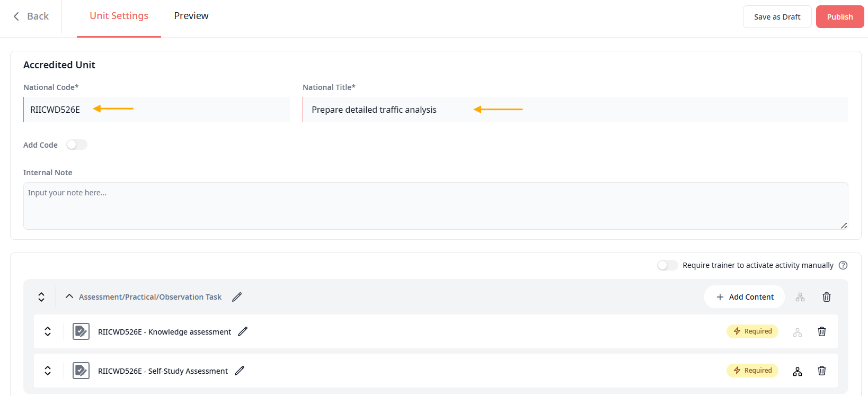Publish the unit
Image resolution: width=868 pixels, height=396 pixels.
click(x=840, y=17)
